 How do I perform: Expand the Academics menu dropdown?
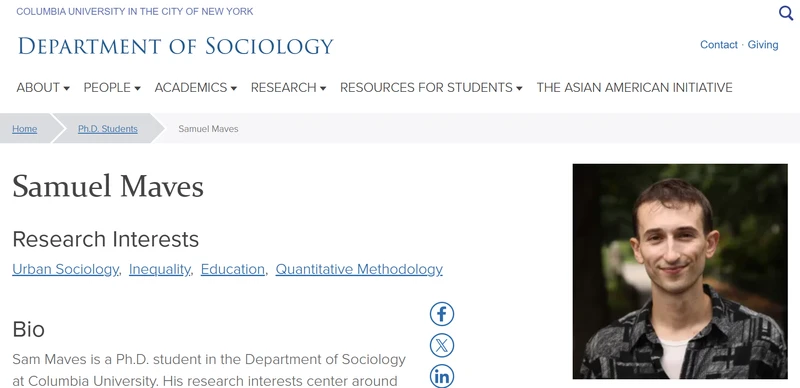[196, 88]
